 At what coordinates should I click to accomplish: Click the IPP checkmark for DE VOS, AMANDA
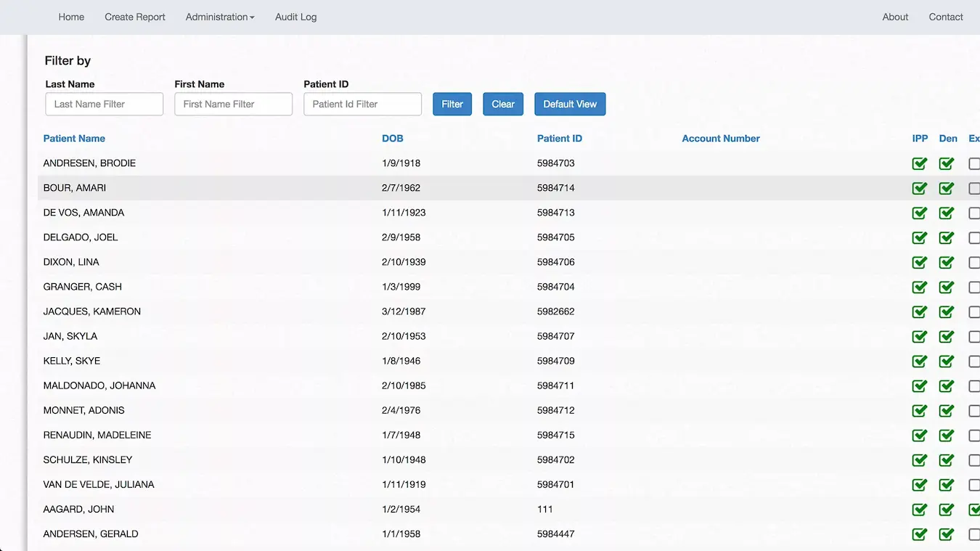919,213
